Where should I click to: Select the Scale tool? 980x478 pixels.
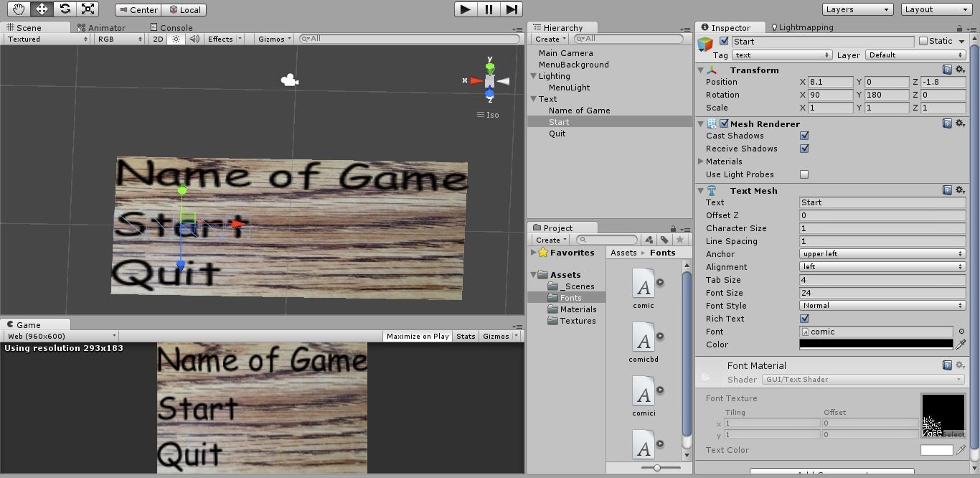point(89,9)
